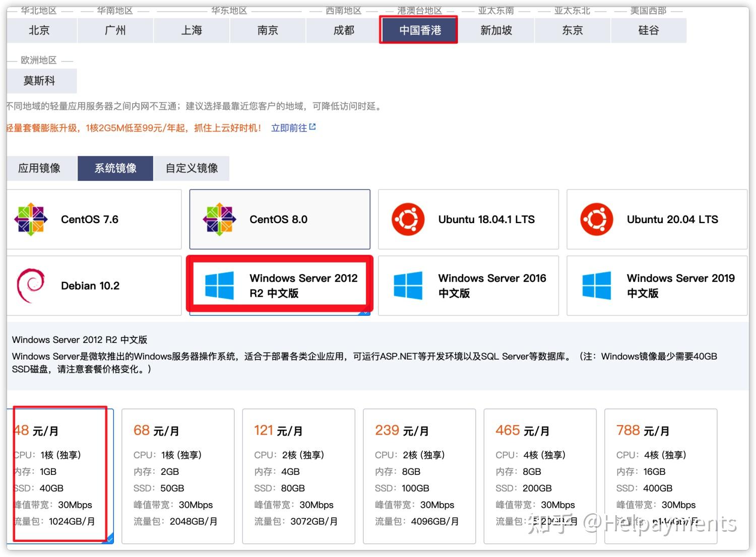Pick the 新加坡 region

[x=496, y=30]
